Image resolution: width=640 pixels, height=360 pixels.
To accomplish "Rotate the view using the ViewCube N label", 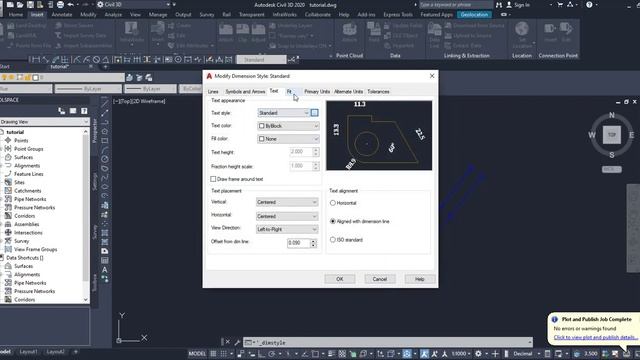I will click(611, 115).
